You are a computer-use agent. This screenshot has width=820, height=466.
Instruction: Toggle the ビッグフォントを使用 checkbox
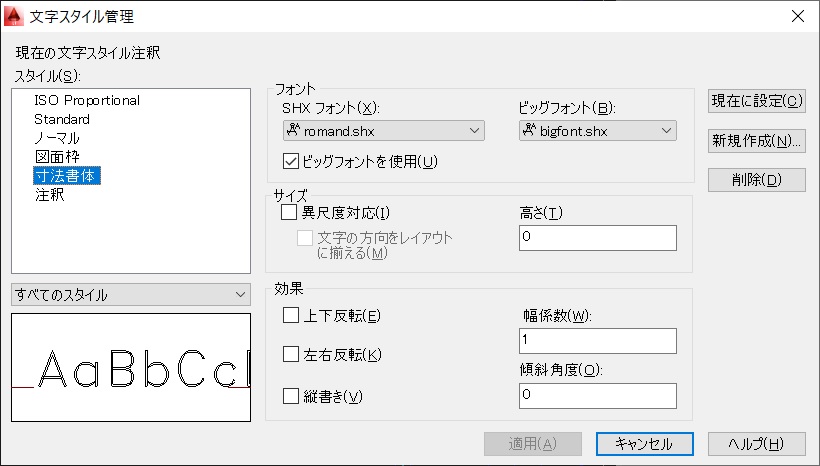click(291, 162)
